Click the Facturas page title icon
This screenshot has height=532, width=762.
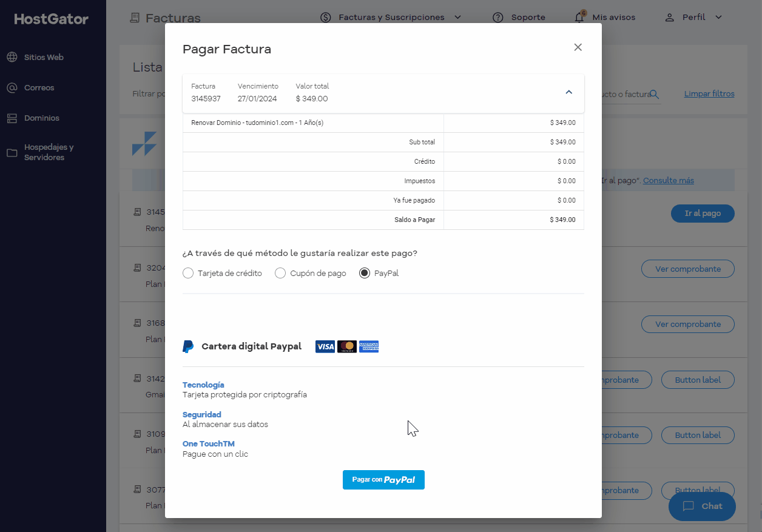pos(135,18)
